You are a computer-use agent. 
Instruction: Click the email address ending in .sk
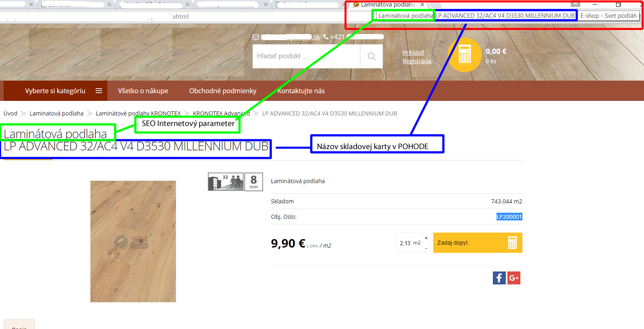coord(290,37)
